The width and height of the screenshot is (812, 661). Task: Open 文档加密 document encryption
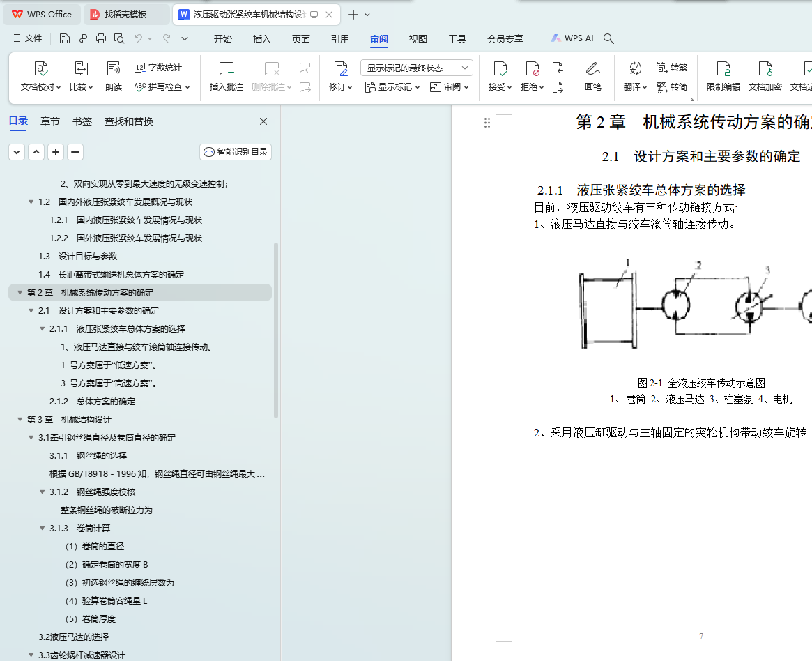tap(765, 76)
